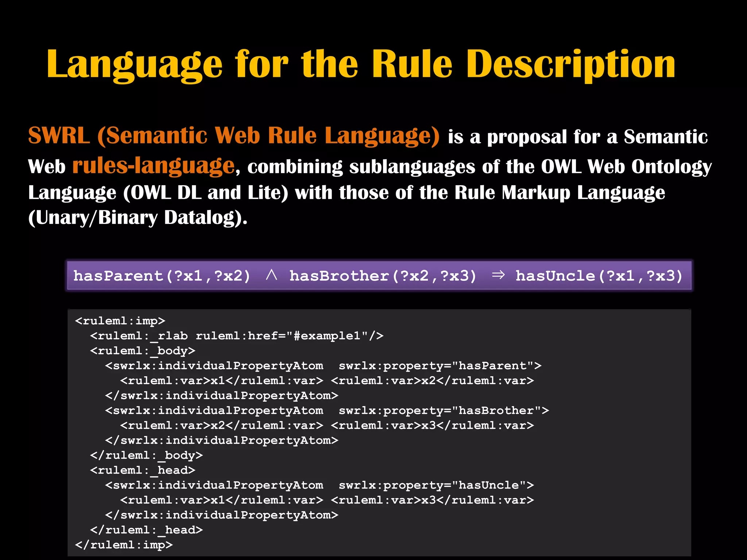747x560 pixels.
Task: Click 'swrlx:property="hasUncle">' attribute
Action: 436,486
